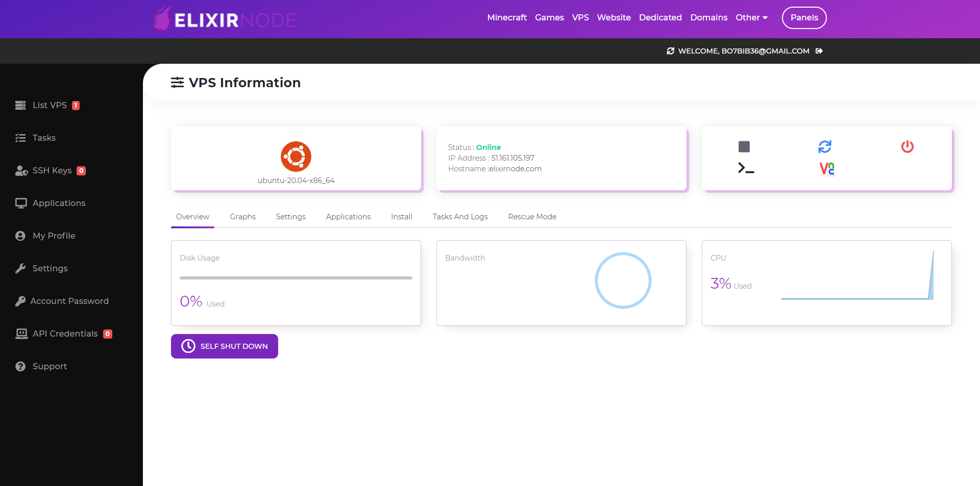Open the web terminal console icon
Screen dimensions: 980x486
pos(745,167)
